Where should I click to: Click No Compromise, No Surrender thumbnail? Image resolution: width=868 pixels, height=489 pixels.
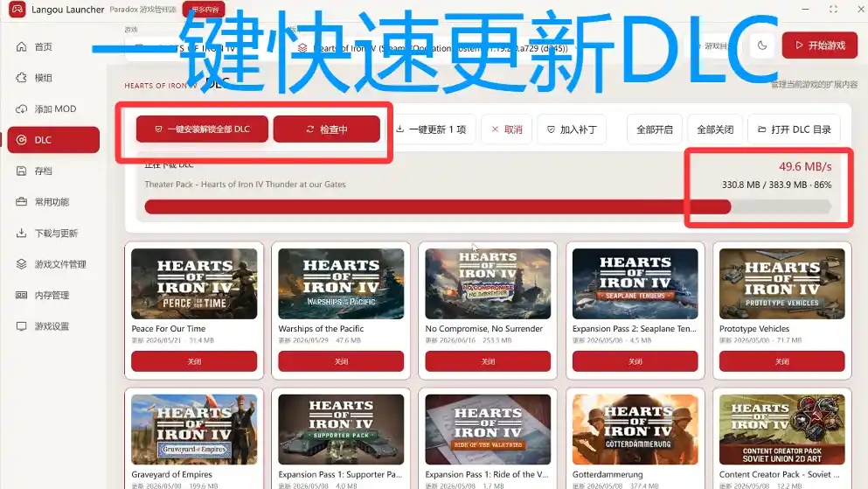pyautogui.click(x=488, y=283)
